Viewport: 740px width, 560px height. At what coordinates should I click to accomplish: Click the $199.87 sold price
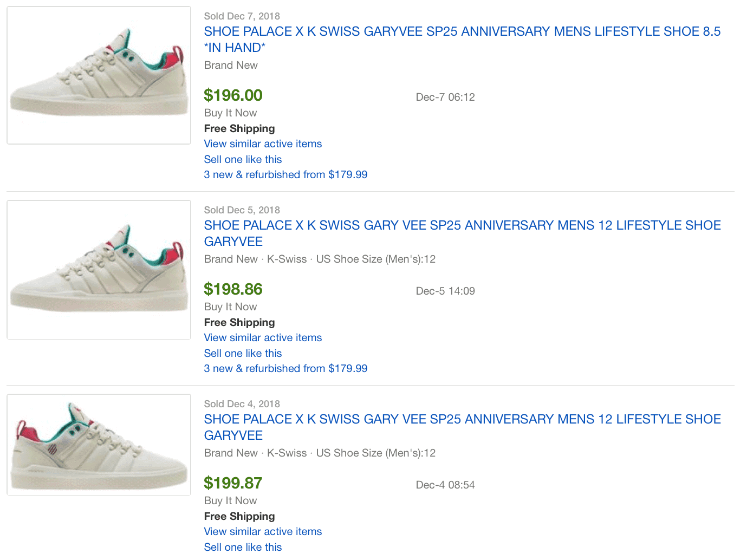point(233,483)
